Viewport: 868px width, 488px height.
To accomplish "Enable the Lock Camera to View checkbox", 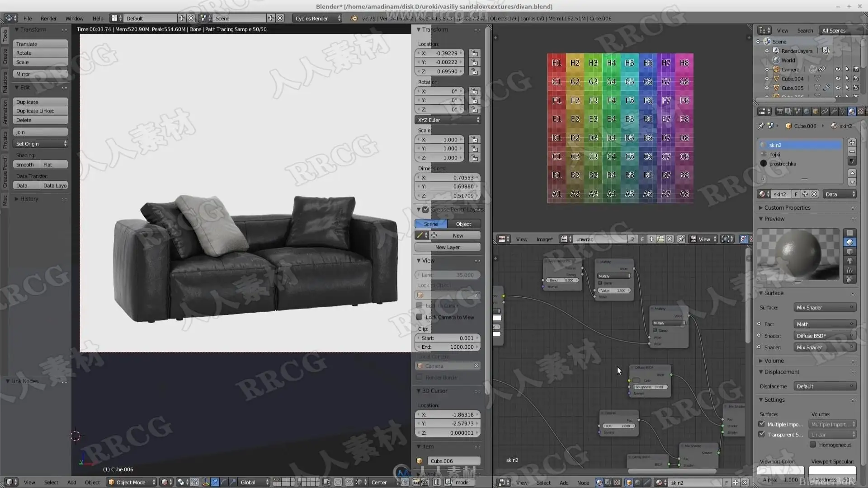I will 419,317.
